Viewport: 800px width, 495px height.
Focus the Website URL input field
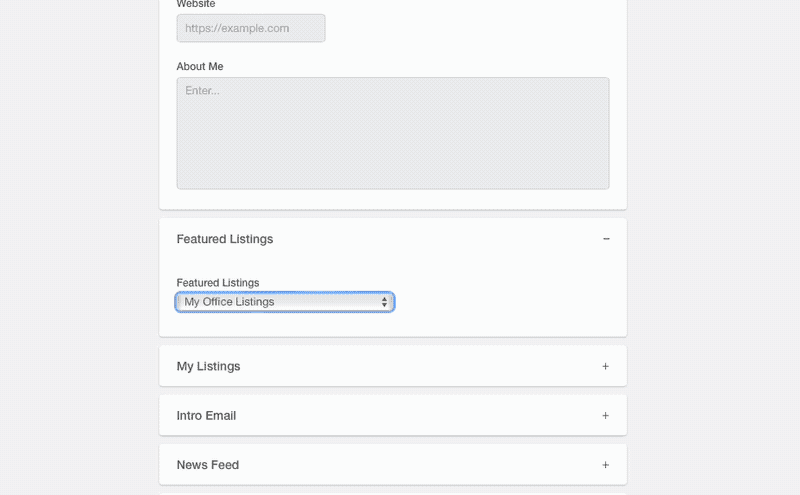tap(250, 28)
